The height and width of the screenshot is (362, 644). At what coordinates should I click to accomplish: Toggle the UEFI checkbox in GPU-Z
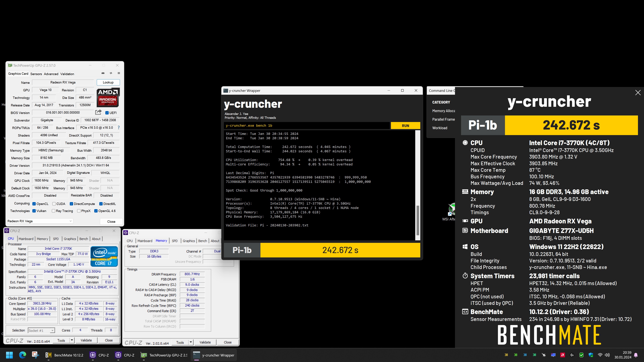[107, 113]
